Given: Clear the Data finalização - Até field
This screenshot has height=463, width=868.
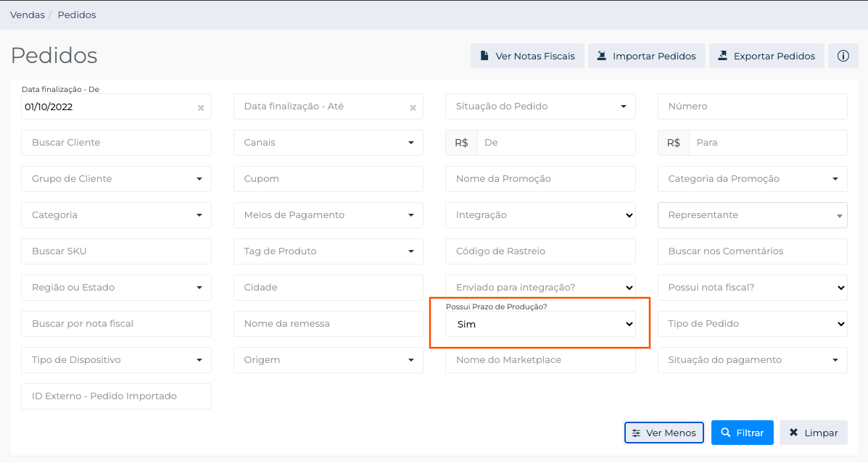Looking at the screenshot, I should [413, 108].
